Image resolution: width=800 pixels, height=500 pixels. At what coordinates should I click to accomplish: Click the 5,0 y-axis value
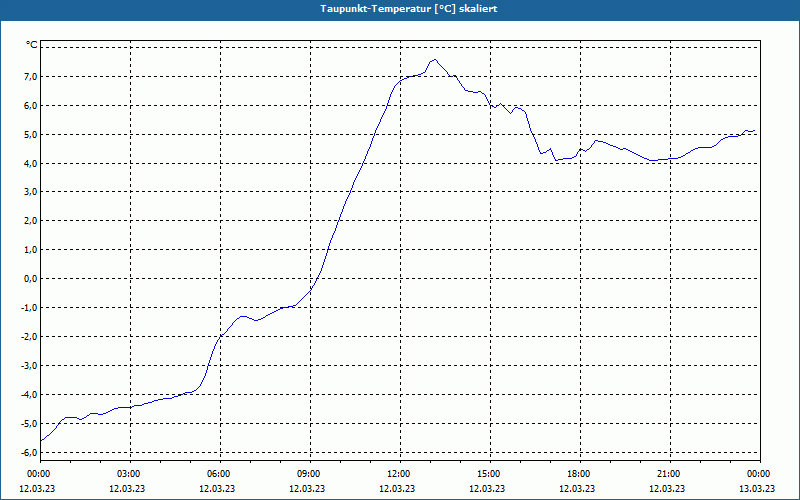point(30,135)
